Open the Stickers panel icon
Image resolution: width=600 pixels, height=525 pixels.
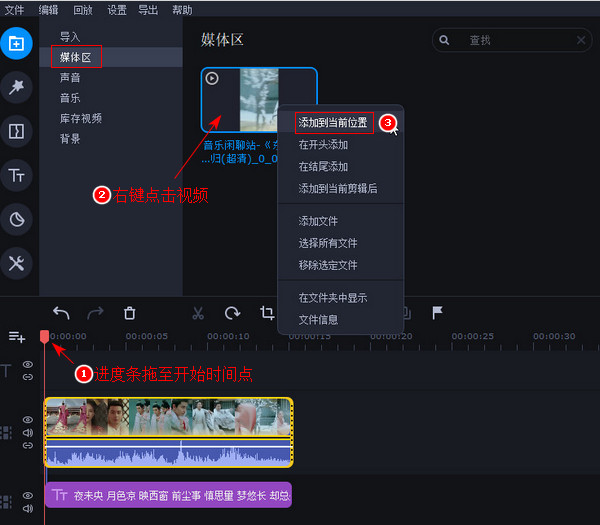[16, 219]
